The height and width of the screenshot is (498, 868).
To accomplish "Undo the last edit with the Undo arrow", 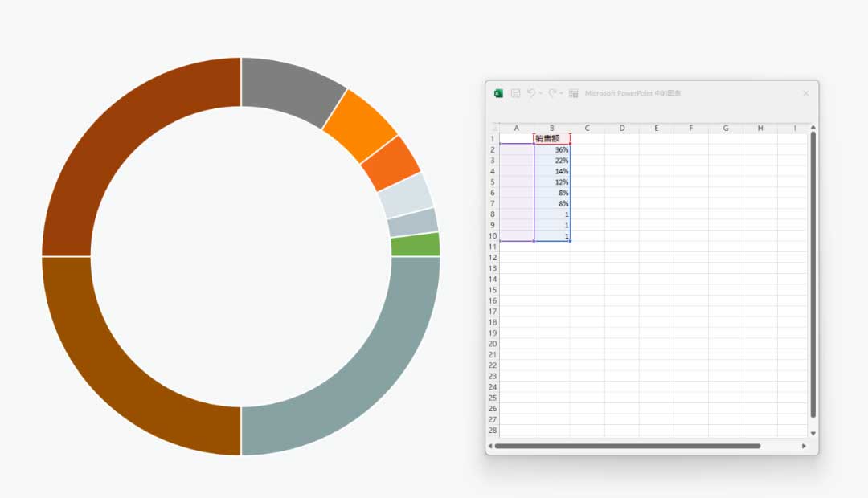I will pos(531,94).
